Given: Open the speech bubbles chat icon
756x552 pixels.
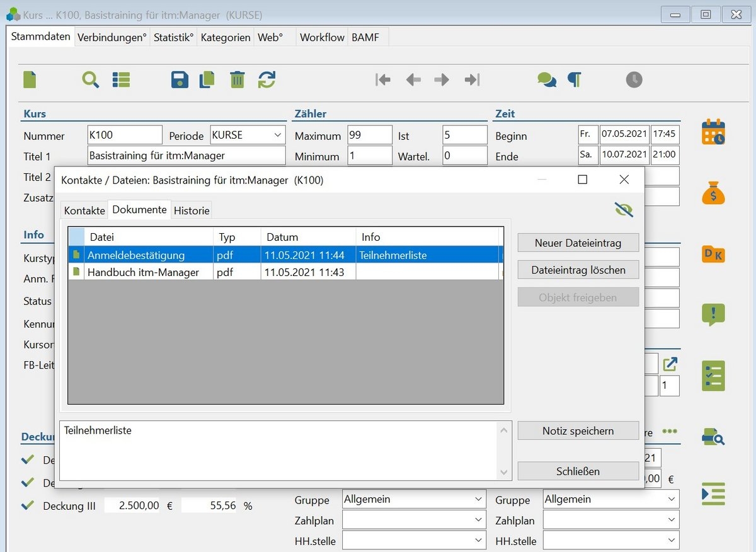Looking at the screenshot, I should 546,79.
